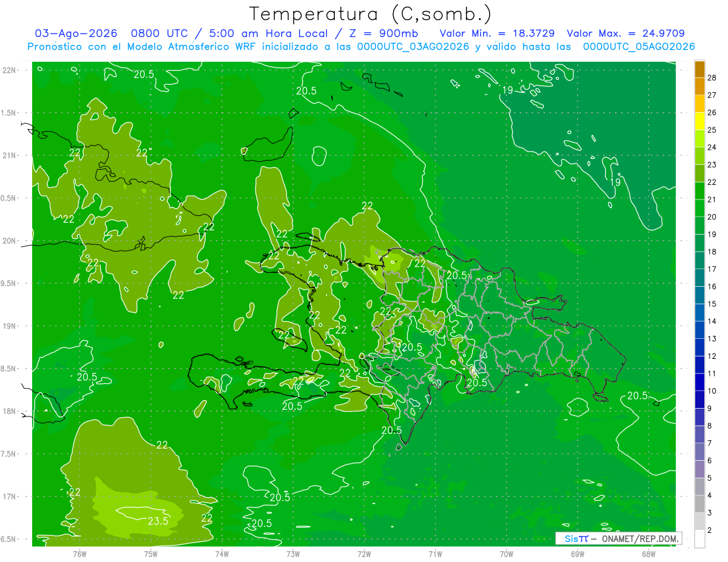
Task: Click longitude axis label "76W"
Action: (79, 554)
